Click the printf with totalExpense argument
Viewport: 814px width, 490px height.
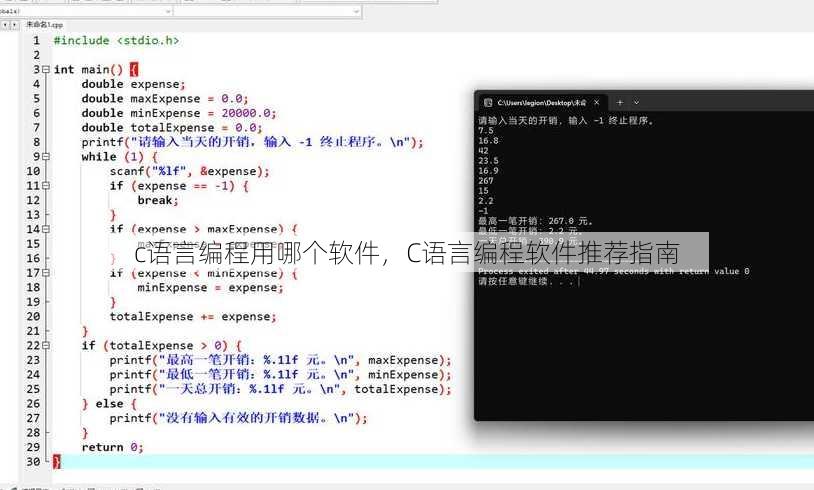280,389
